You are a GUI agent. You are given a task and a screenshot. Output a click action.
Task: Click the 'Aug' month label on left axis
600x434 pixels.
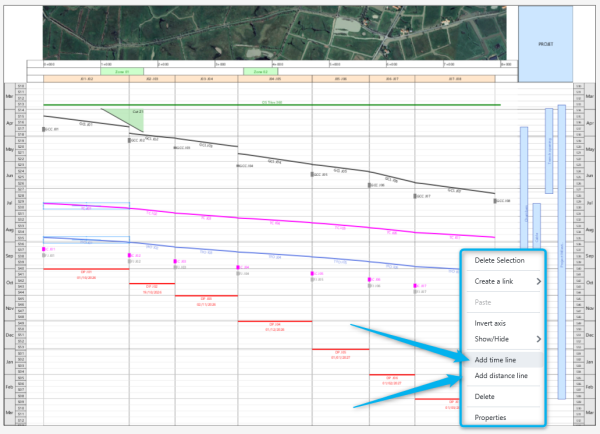(x=10, y=229)
